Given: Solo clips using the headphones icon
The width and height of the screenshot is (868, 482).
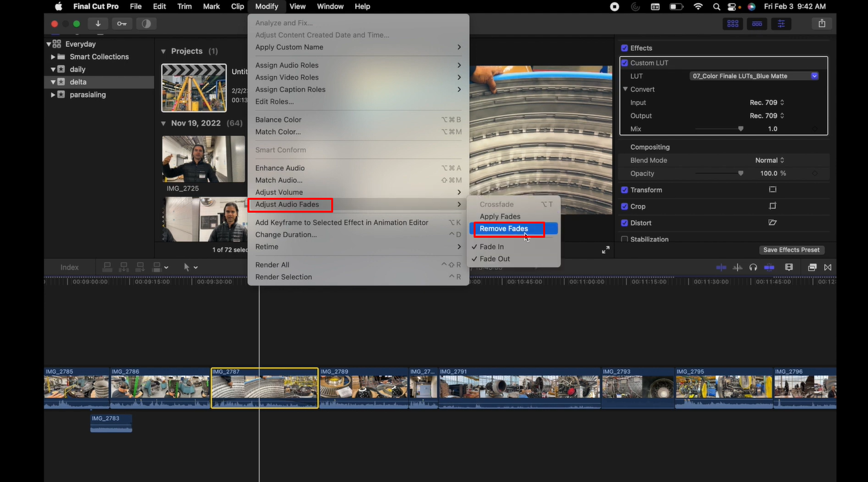Looking at the screenshot, I should point(753,267).
